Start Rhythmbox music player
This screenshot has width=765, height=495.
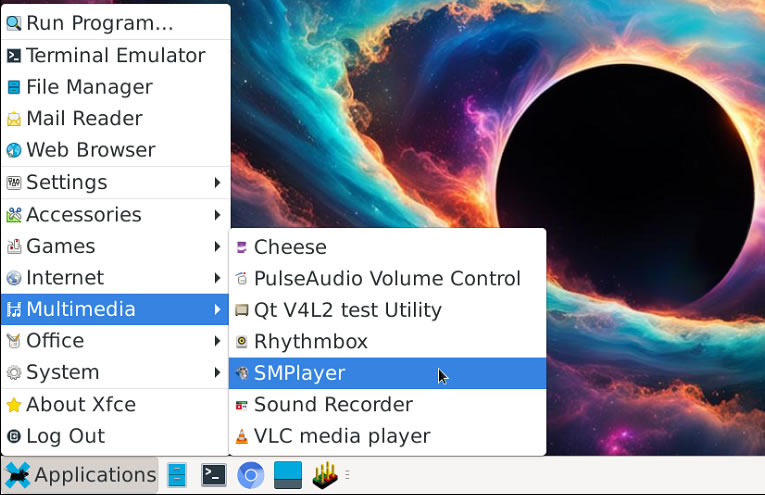pyautogui.click(x=310, y=342)
